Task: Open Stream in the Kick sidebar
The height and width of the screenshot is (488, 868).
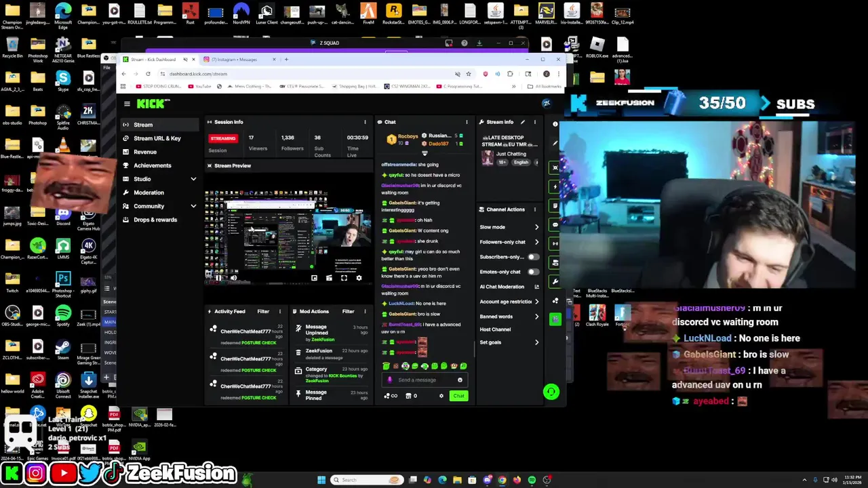Action: pos(160,125)
